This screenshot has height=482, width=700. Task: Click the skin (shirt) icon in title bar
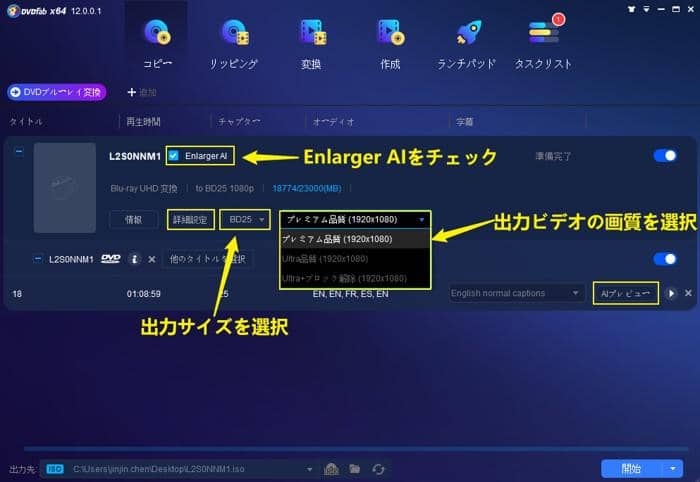pos(631,9)
